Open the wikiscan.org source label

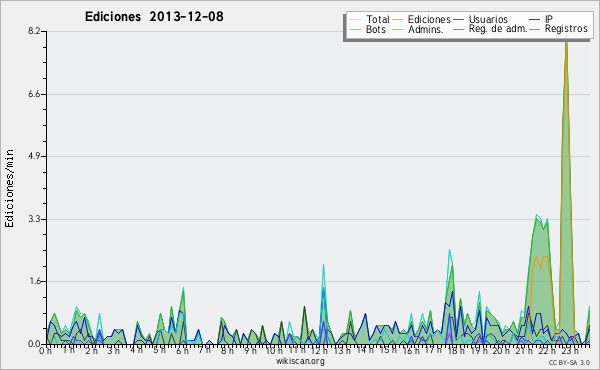(x=300, y=361)
